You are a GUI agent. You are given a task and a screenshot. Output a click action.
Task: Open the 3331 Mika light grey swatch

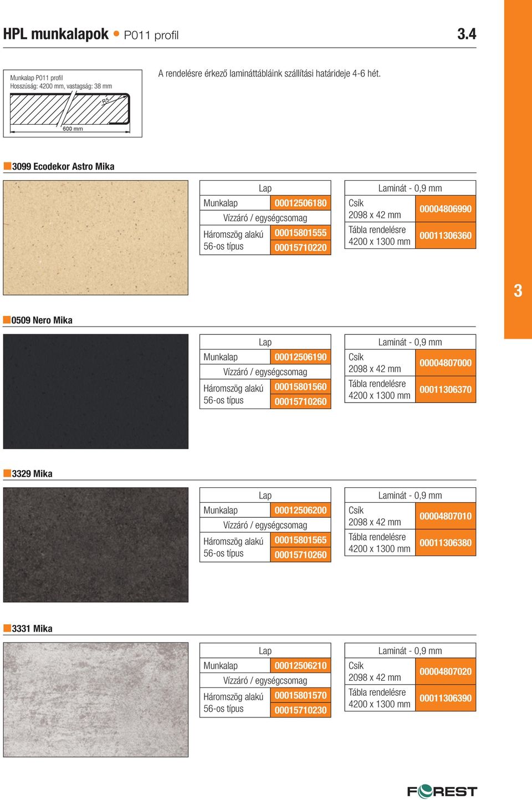[96, 700]
